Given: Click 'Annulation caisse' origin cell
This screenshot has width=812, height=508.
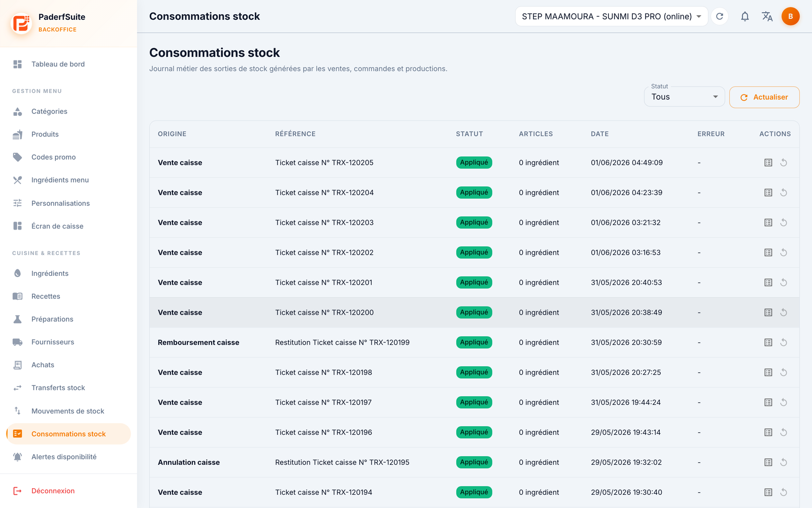Looking at the screenshot, I should click(x=189, y=462).
